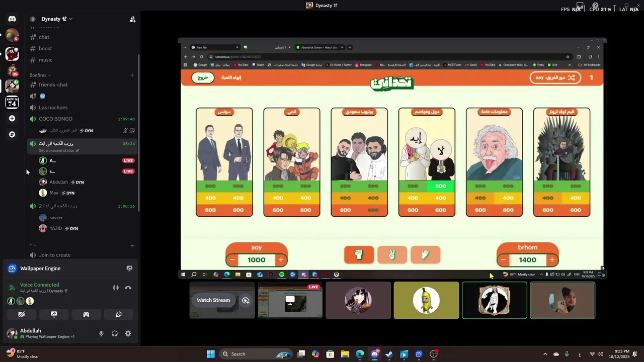Click the Voice Connected status text
The height and width of the screenshot is (362, 644).
point(40,285)
